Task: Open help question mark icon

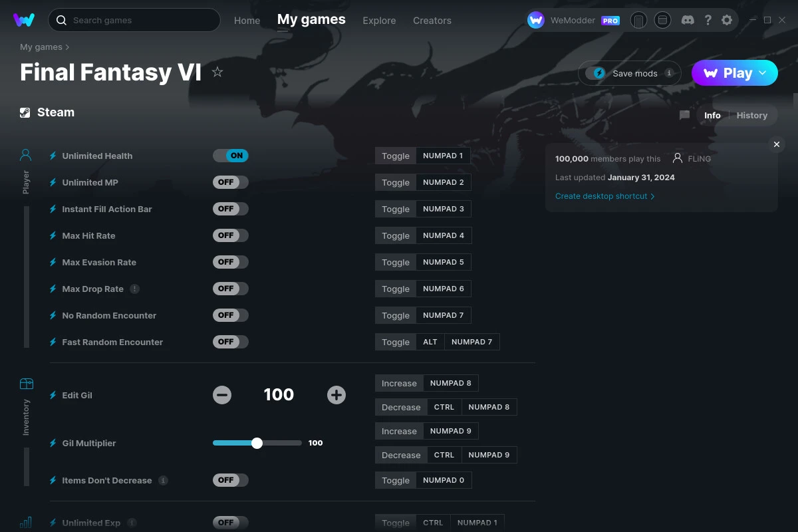Action: (708, 20)
